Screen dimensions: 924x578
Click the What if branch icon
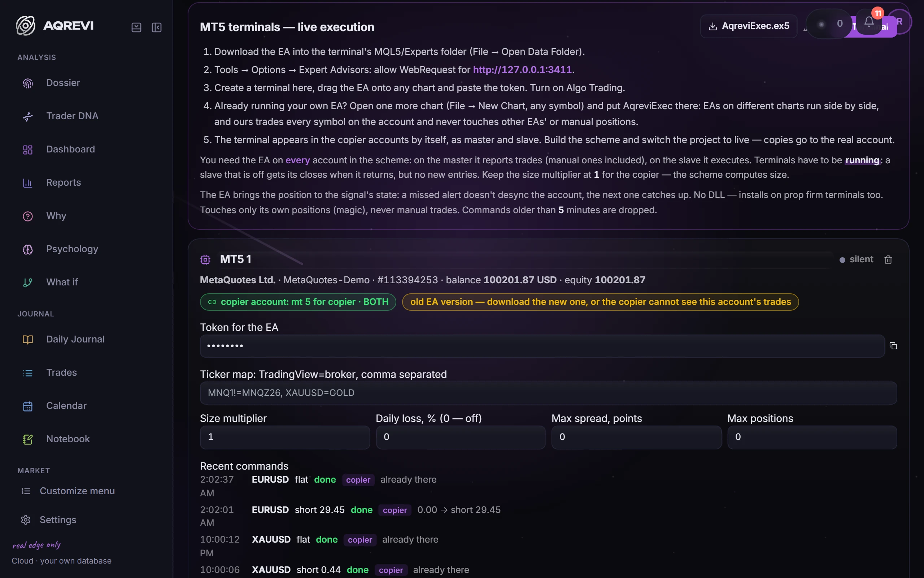(27, 282)
